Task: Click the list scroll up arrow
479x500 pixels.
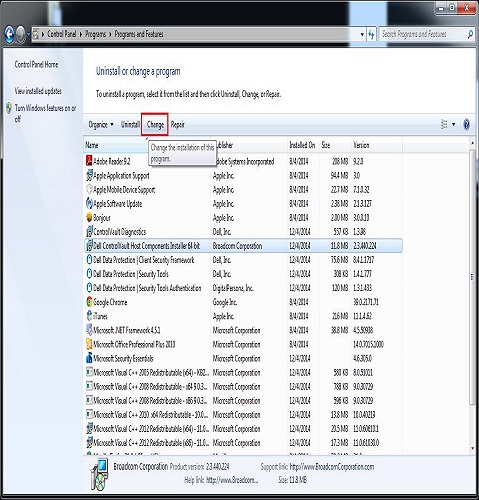Action: (x=472, y=143)
